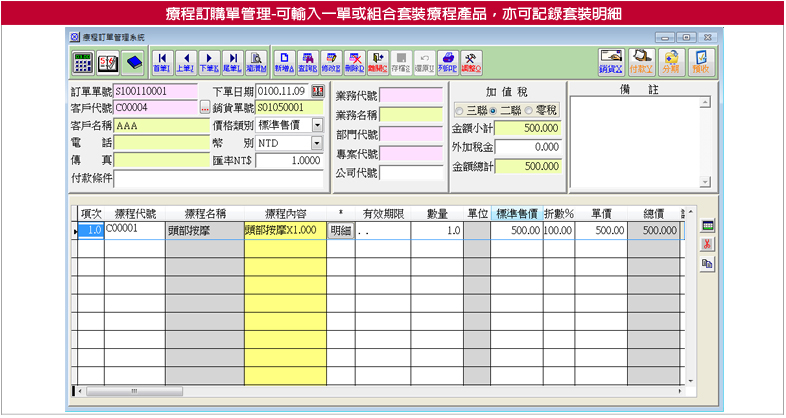
Task: Open the 銷貨 sales toolbar icon
Action: (612, 62)
